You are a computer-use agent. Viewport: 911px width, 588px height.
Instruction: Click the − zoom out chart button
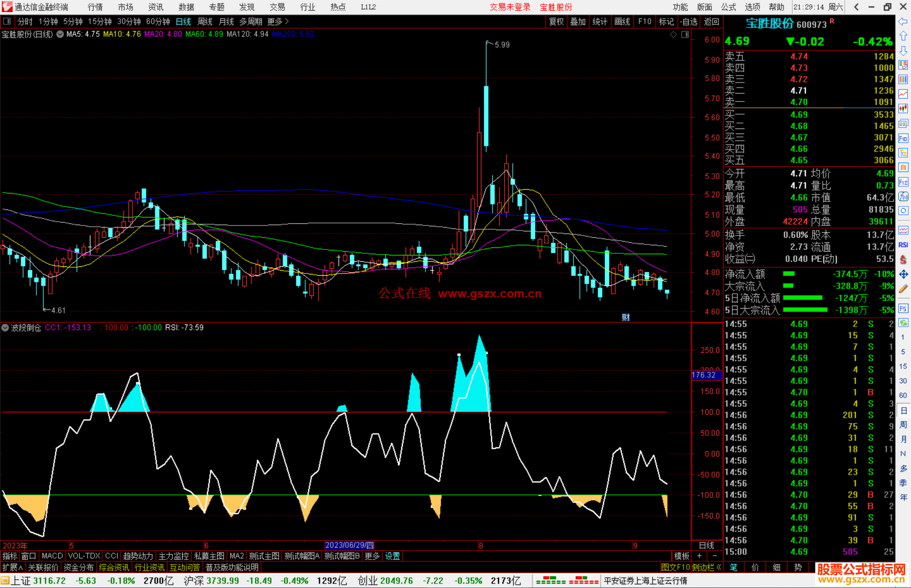point(714,556)
